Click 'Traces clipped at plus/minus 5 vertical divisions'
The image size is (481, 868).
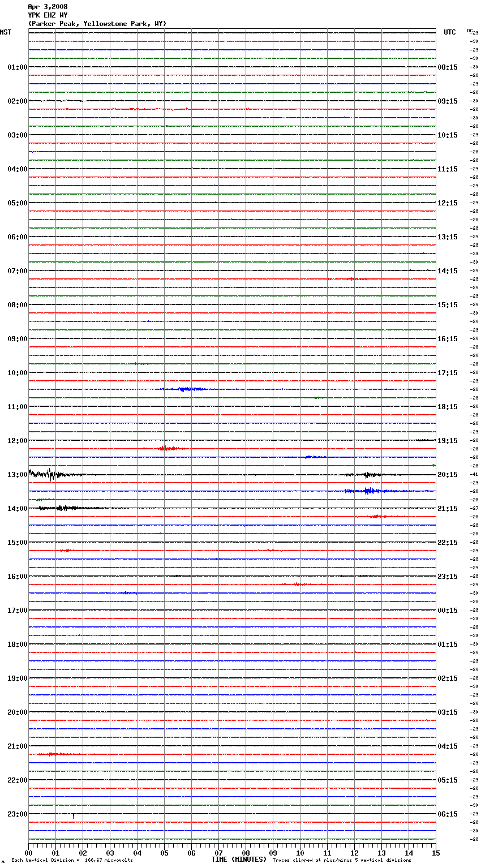click(x=342, y=860)
